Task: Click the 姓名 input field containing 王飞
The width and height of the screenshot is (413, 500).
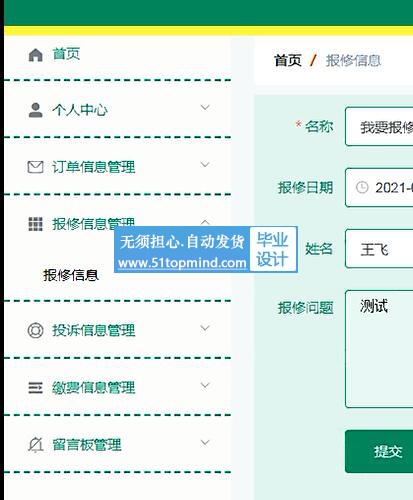Action: [x=379, y=249]
